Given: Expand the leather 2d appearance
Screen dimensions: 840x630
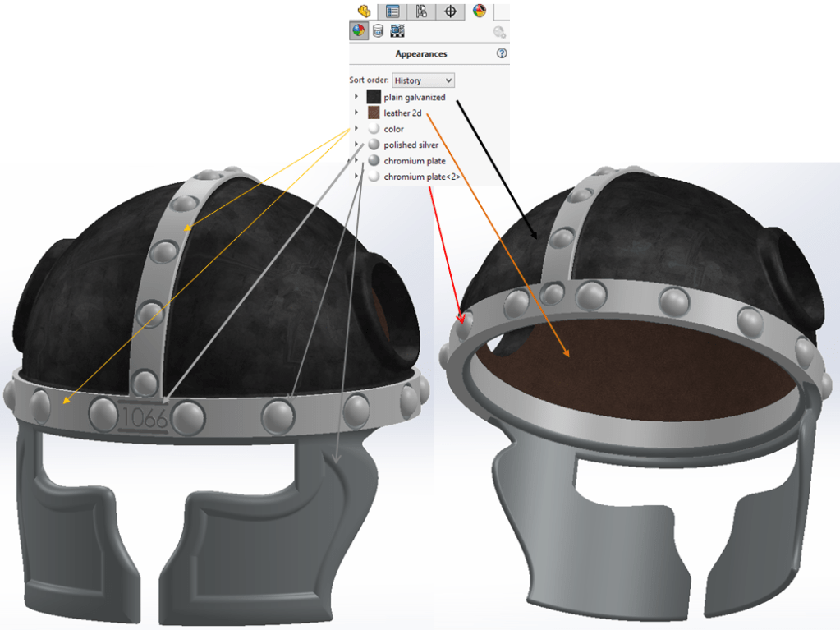Looking at the screenshot, I should [x=356, y=113].
